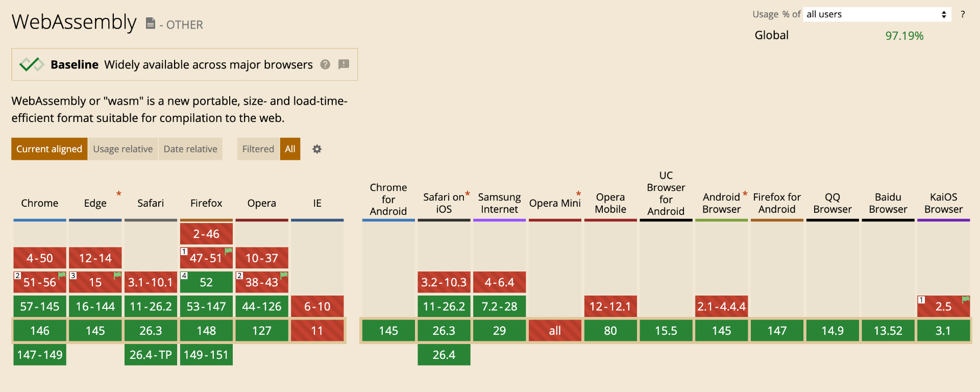Image resolution: width=980 pixels, height=392 pixels.
Task: Click the Baseline checkmark logo icon
Action: pyautogui.click(x=32, y=64)
